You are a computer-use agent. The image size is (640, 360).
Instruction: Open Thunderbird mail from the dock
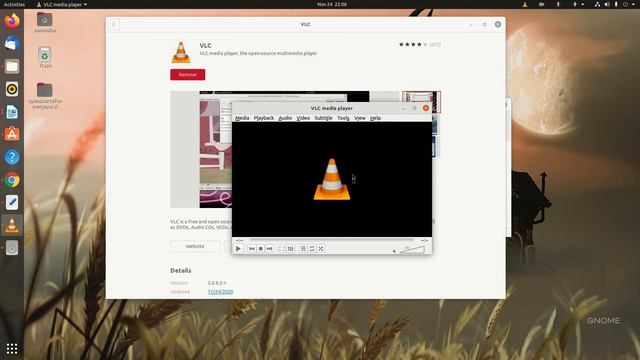(x=12, y=43)
